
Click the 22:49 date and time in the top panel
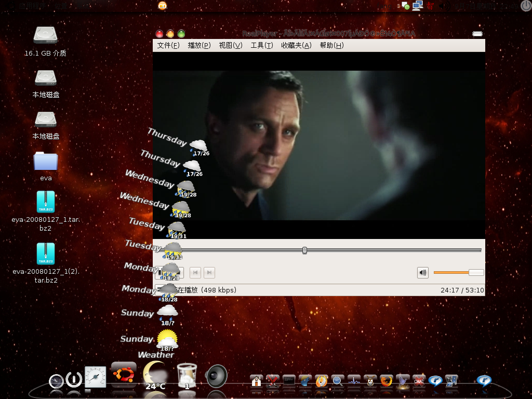coord(486,6)
